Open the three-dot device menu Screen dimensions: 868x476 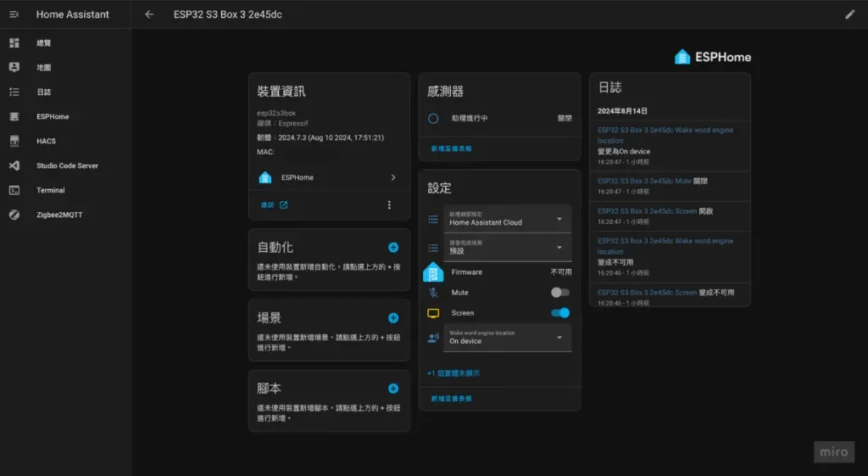coord(389,205)
